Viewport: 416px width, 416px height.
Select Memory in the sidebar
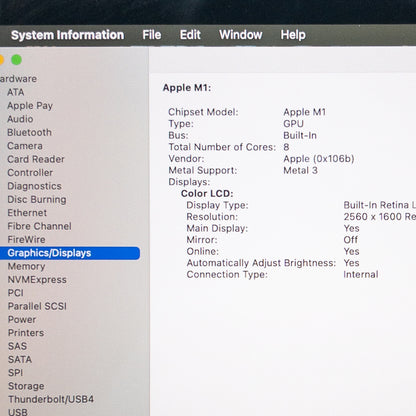[26, 266]
